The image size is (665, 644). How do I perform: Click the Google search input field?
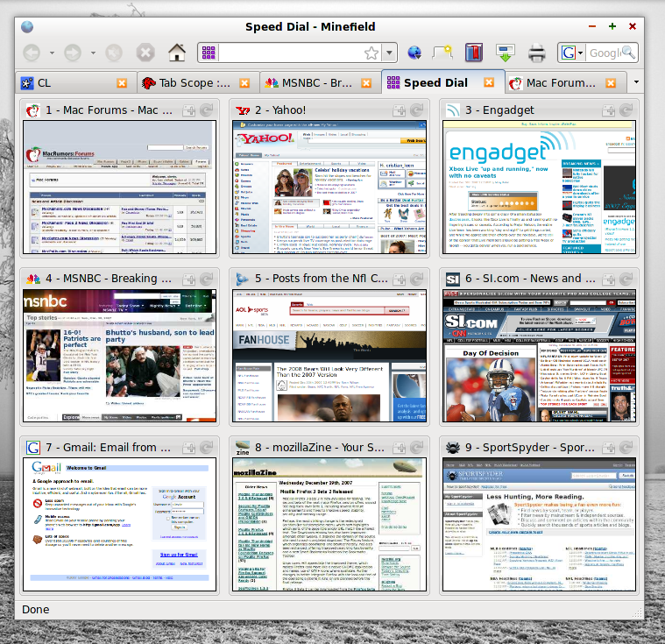tap(605, 53)
